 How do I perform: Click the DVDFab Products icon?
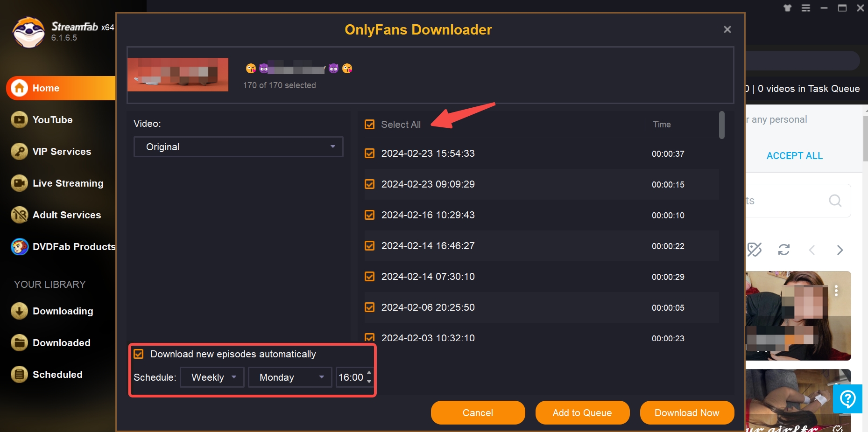point(19,247)
